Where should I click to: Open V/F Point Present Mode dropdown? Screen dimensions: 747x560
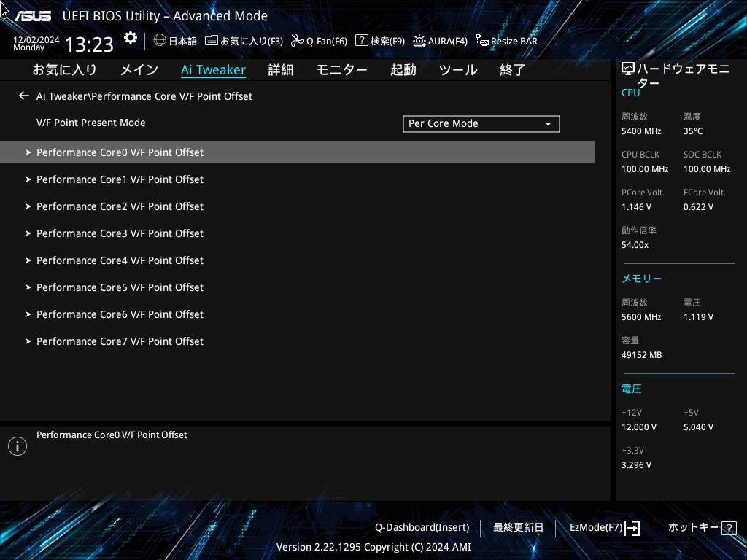(x=481, y=124)
